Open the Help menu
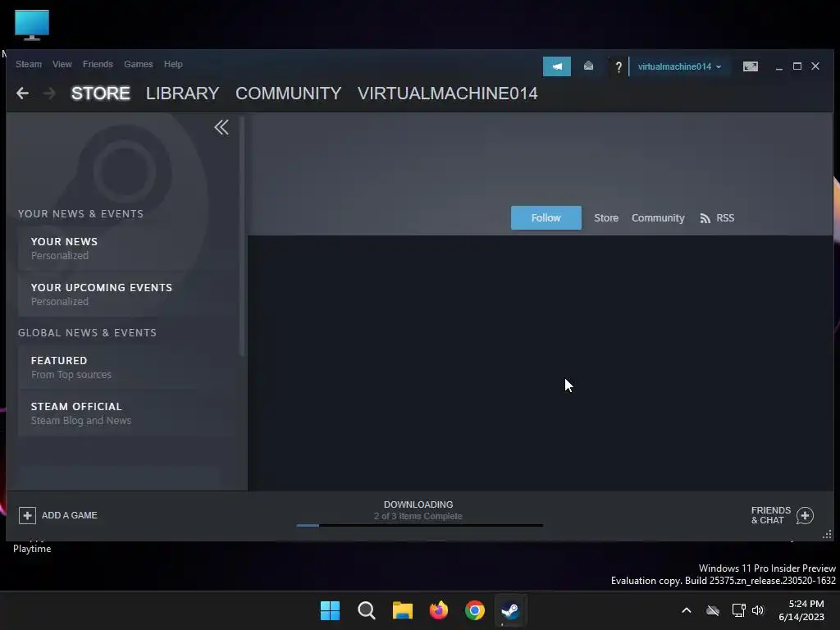This screenshot has height=630, width=840. click(x=173, y=64)
